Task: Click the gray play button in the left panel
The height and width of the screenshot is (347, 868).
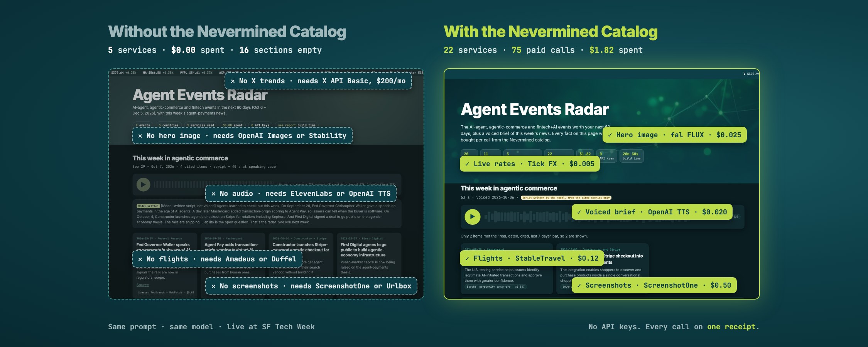Action: pos(143,185)
